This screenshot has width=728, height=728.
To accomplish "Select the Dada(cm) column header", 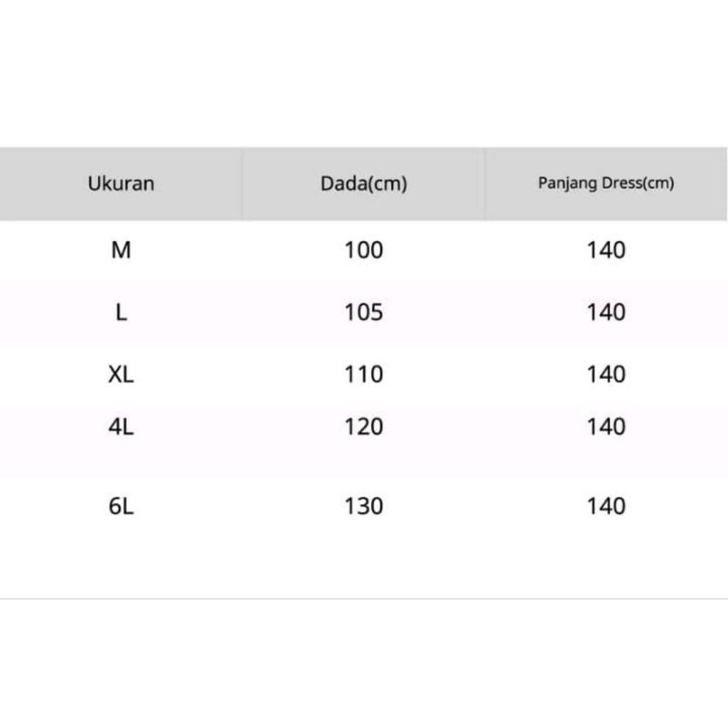I will [x=363, y=183].
